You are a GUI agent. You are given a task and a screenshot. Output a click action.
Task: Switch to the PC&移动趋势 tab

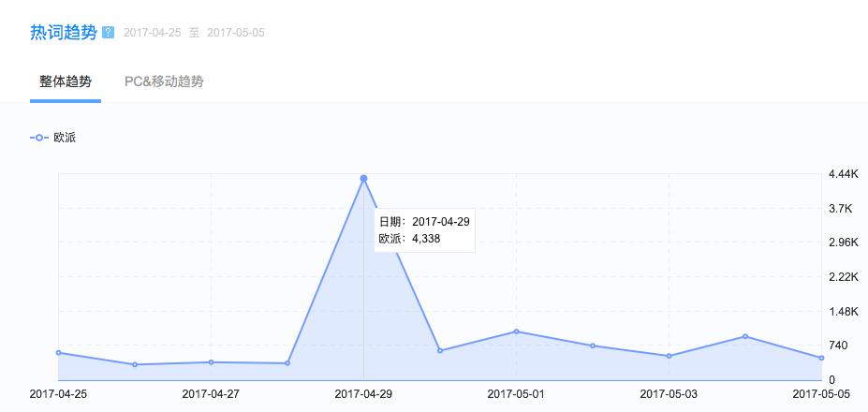(x=164, y=81)
